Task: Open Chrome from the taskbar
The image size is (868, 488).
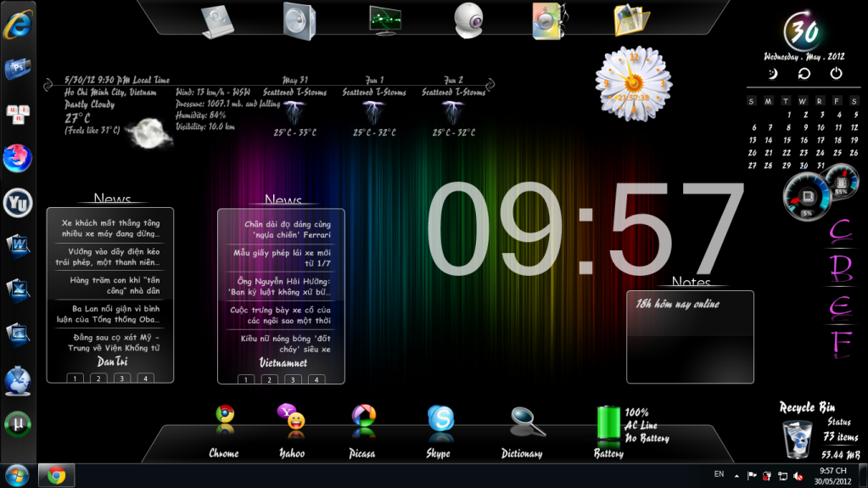Action: pyautogui.click(x=57, y=475)
